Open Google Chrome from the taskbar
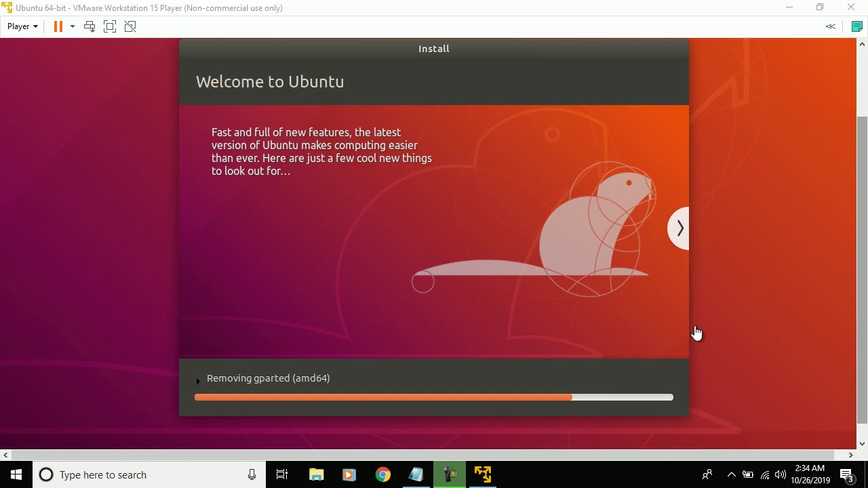 coord(383,474)
